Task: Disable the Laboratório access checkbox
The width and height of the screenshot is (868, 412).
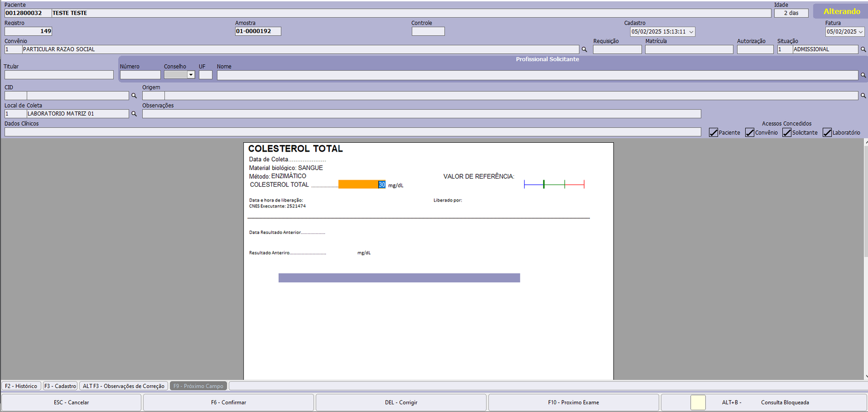Action: coord(827,133)
